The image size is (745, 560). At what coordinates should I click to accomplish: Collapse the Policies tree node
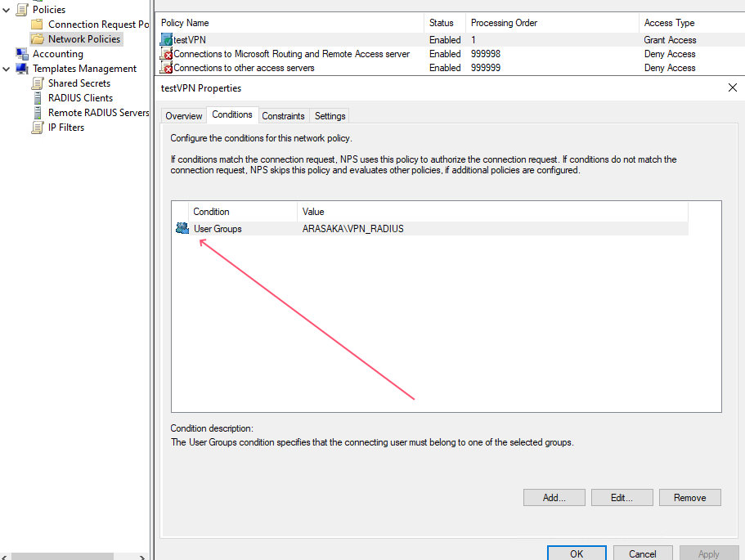7,10
